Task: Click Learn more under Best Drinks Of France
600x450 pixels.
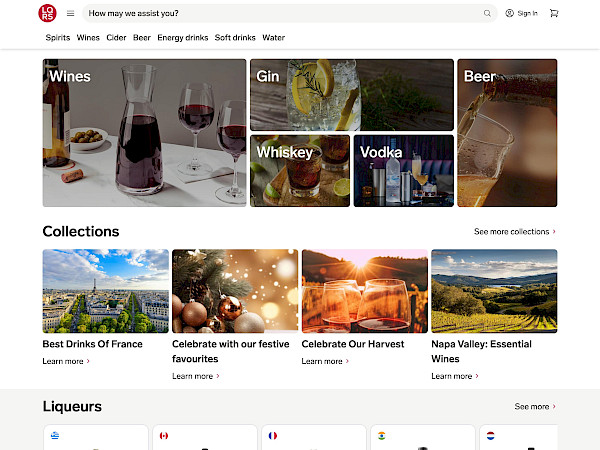Action: coord(65,361)
